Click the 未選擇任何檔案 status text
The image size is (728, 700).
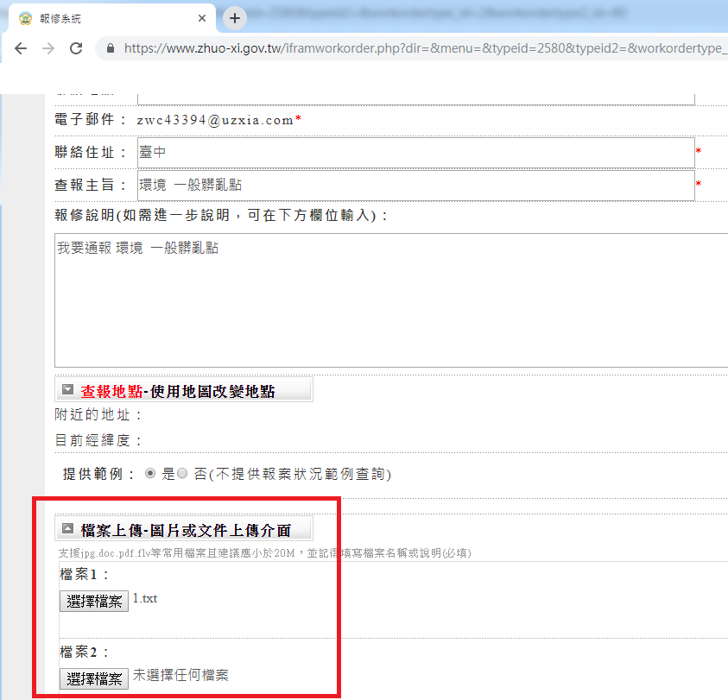[x=180, y=675]
